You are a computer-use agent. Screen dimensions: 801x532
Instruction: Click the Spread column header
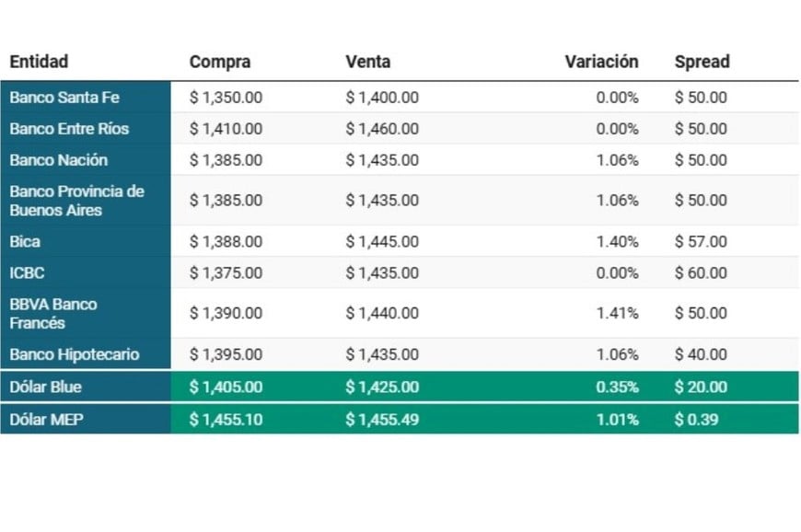702,63
